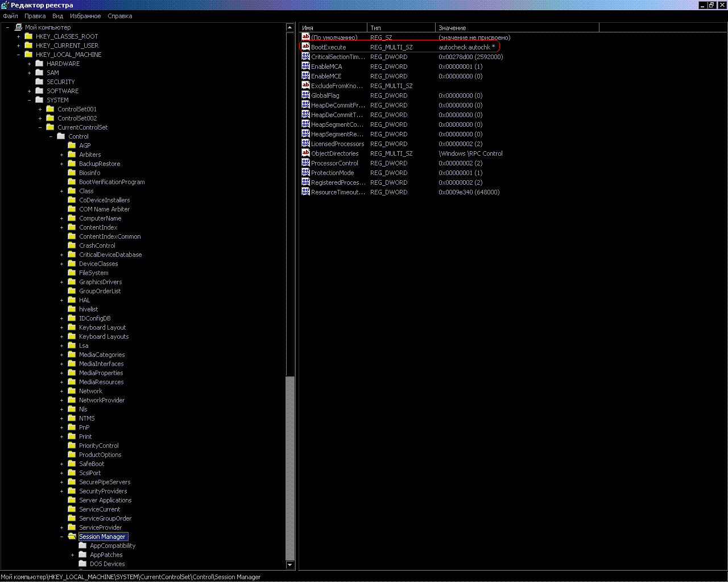Expand the AppPatches subkey
The height and width of the screenshot is (582, 728).
72,555
